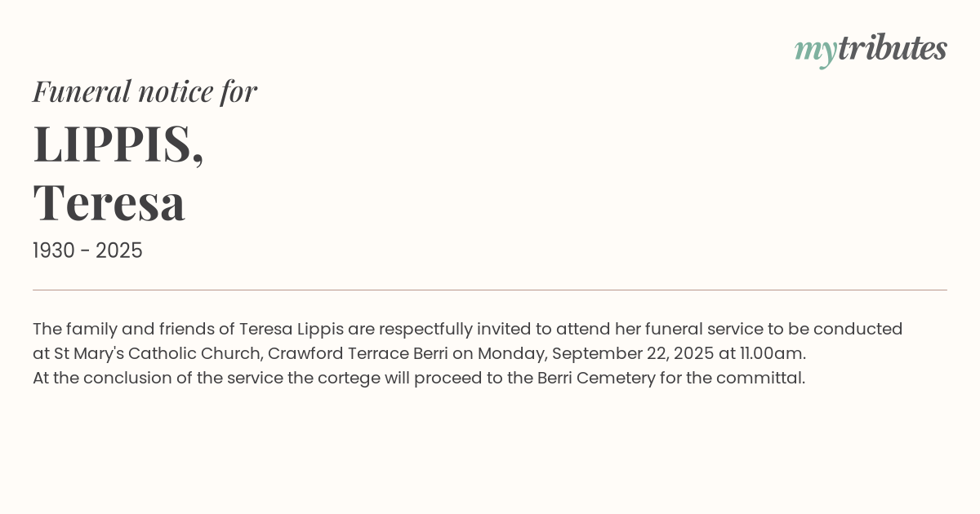Screen dimensions: 980x514
Task: Click the surname 'LIPPIS,' in the title
Action: point(118,144)
